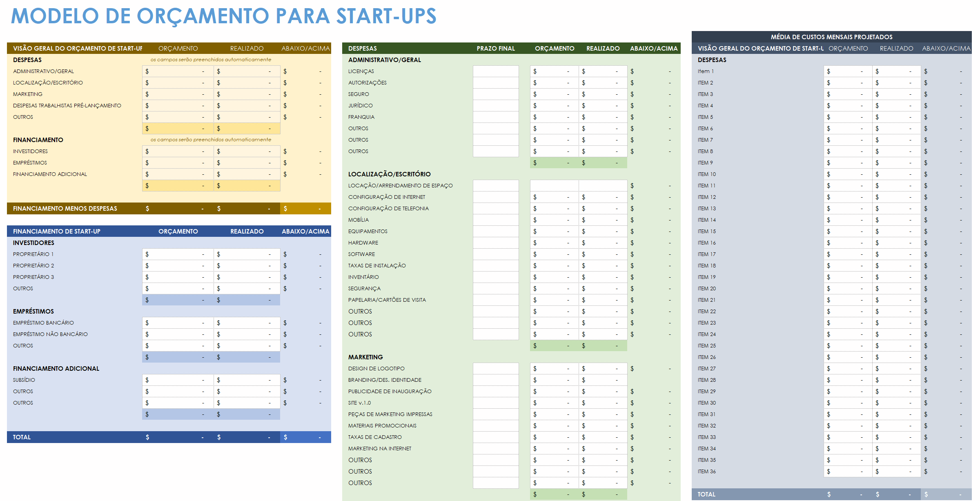Click the SUBSÍDIO label

24,380
